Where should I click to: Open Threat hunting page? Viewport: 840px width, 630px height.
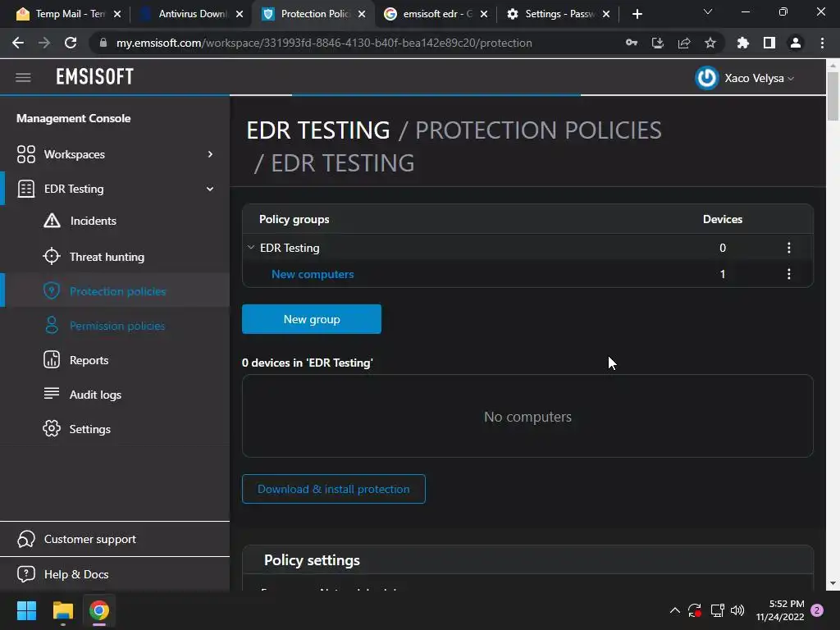tap(107, 257)
